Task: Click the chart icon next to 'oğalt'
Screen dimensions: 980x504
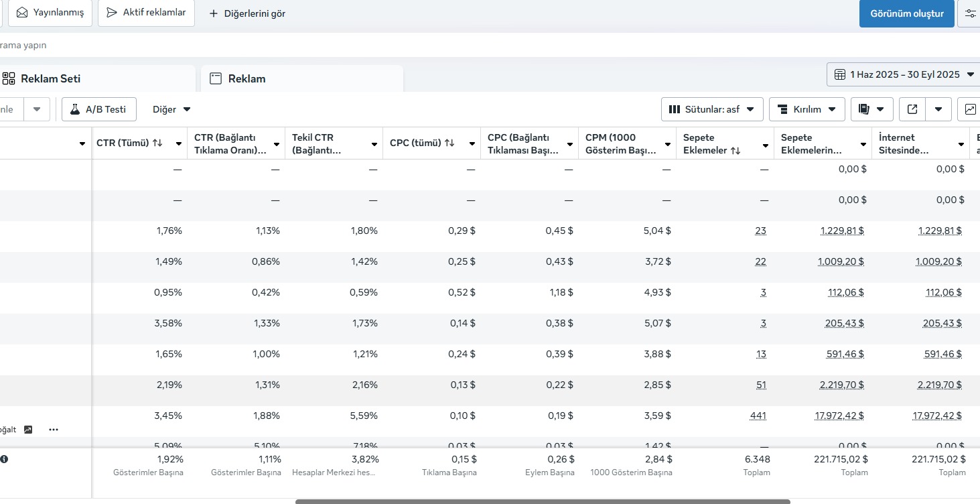Action: pyautogui.click(x=28, y=430)
